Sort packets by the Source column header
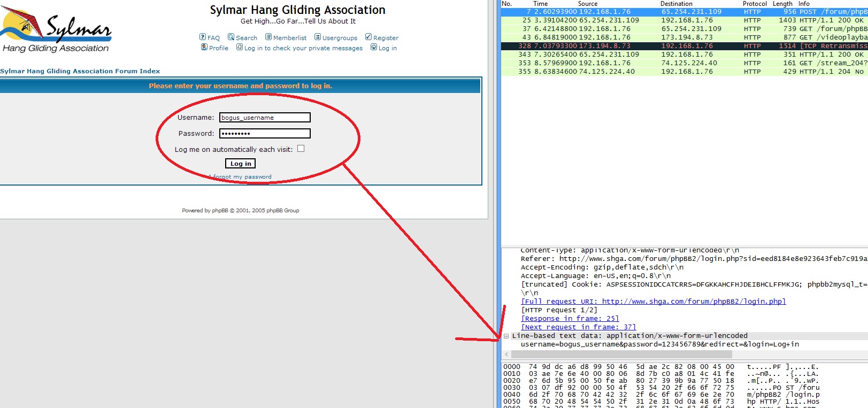 (588, 4)
